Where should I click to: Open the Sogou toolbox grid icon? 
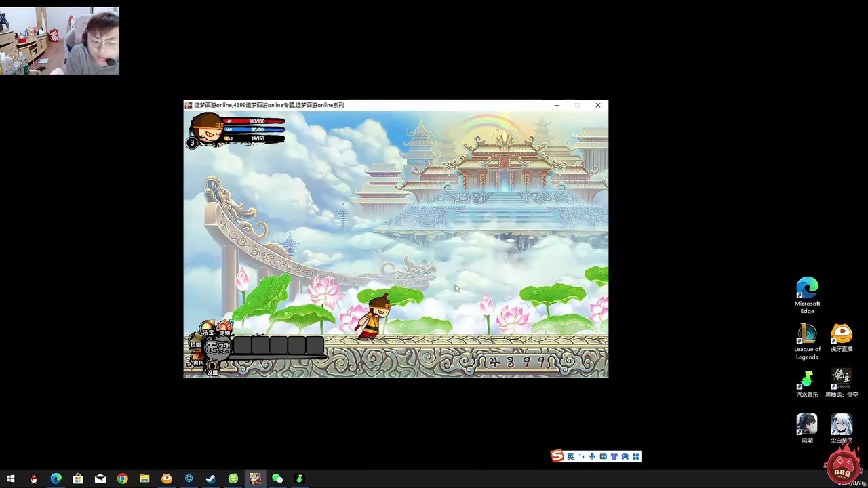tap(635, 456)
